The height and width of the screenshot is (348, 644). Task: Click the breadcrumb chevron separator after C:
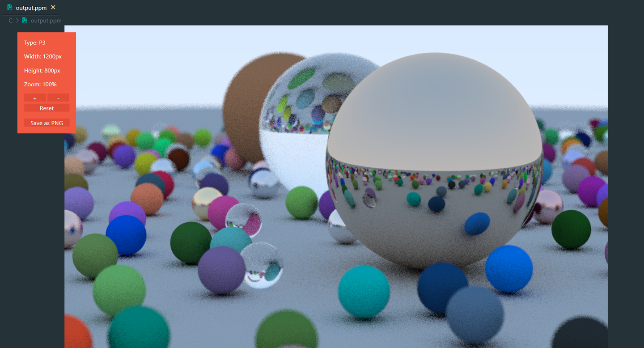point(17,21)
